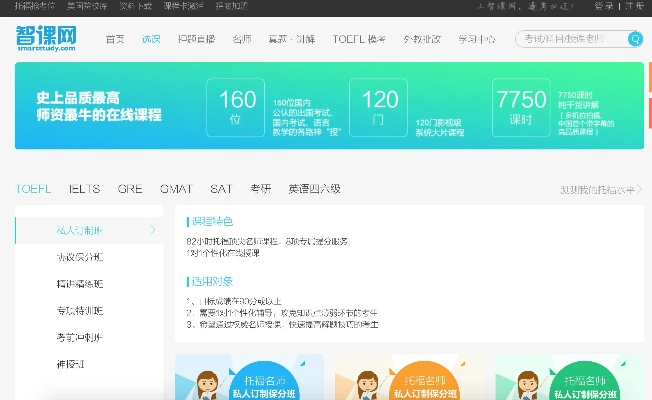Image resolution: width=652 pixels, height=400 pixels.
Task: Switch to the IELTS tab
Action: (84, 189)
